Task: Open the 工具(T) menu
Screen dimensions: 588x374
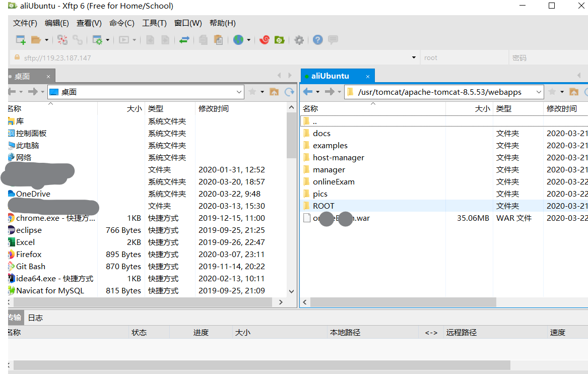Action: click(x=154, y=23)
